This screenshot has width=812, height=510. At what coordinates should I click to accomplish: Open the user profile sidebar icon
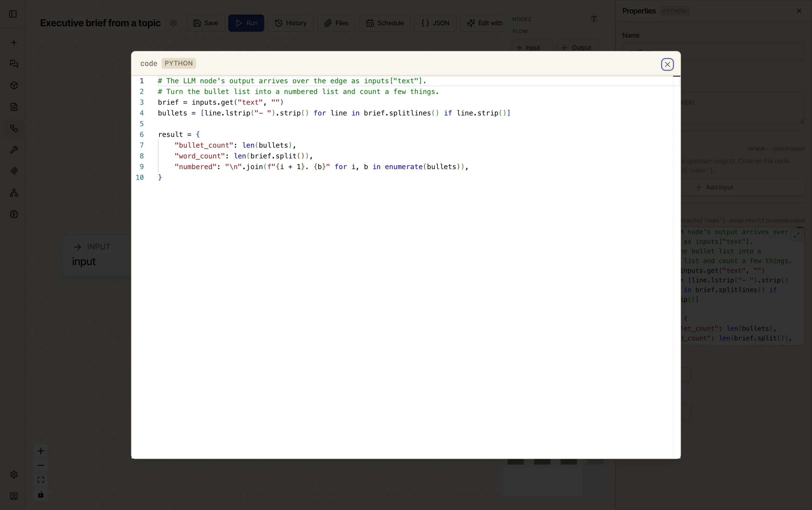coord(14,496)
